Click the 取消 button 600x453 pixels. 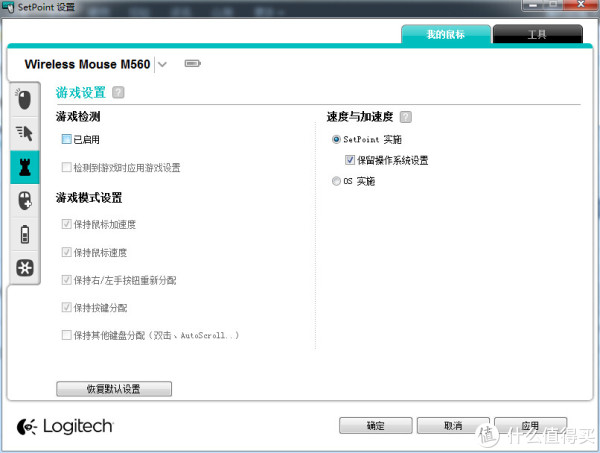pyautogui.click(x=453, y=425)
